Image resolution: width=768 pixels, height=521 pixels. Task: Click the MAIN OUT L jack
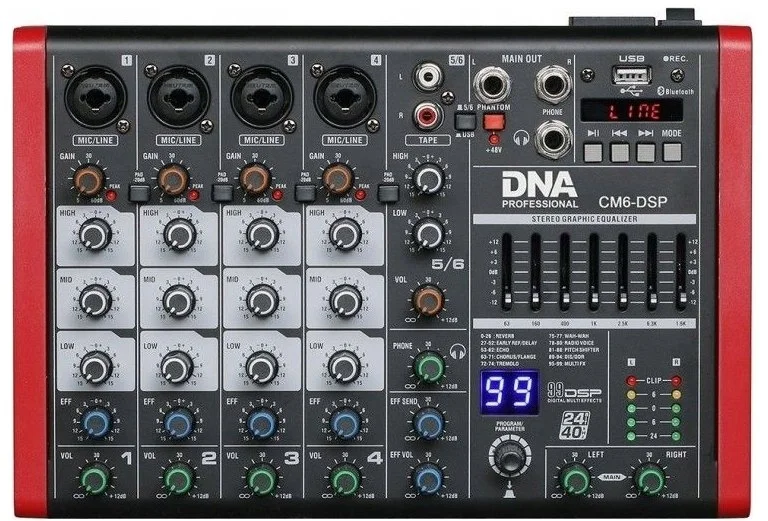coord(492,85)
